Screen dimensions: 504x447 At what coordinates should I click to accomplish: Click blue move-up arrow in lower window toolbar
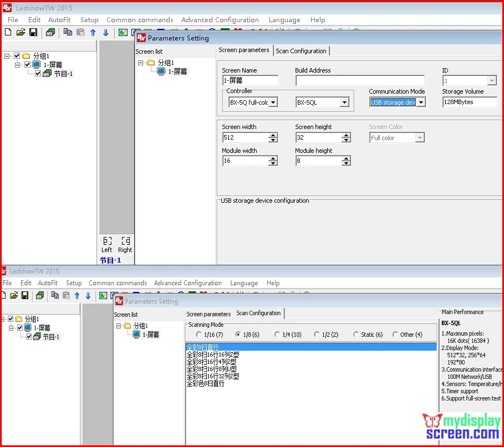tap(77, 295)
